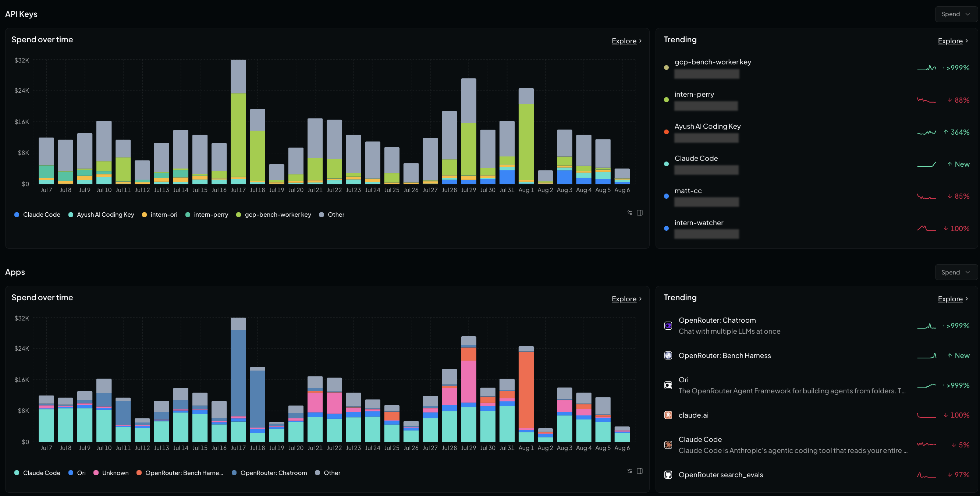The image size is (980, 496).
Task: Click matt-cc sparkline in Trending
Action: tap(926, 196)
